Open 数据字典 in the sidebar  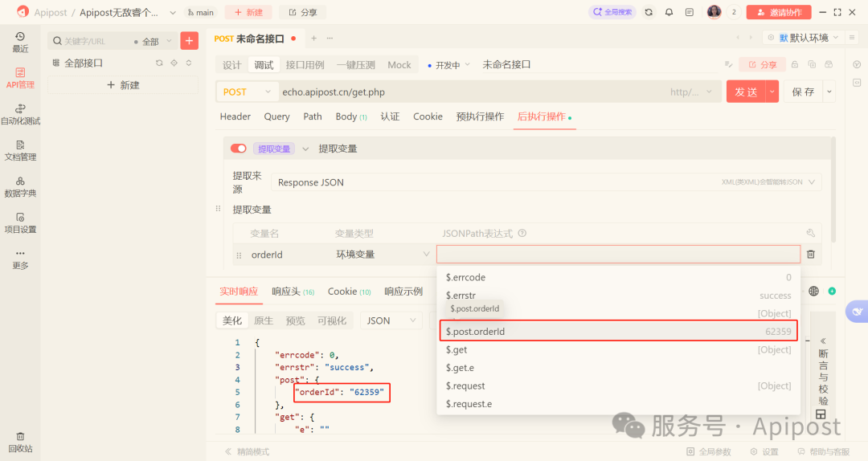point(20,187)
